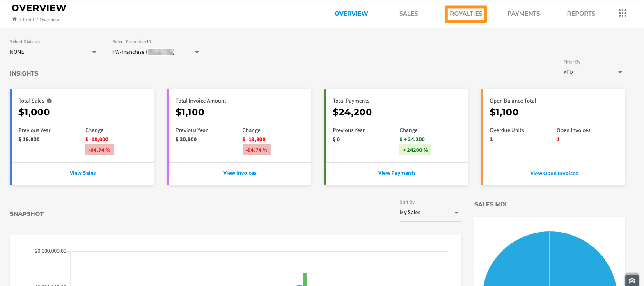Viewport: 644px width, 286px height.
Task: Click the Overdue Units label
Action: click(507, 130)
